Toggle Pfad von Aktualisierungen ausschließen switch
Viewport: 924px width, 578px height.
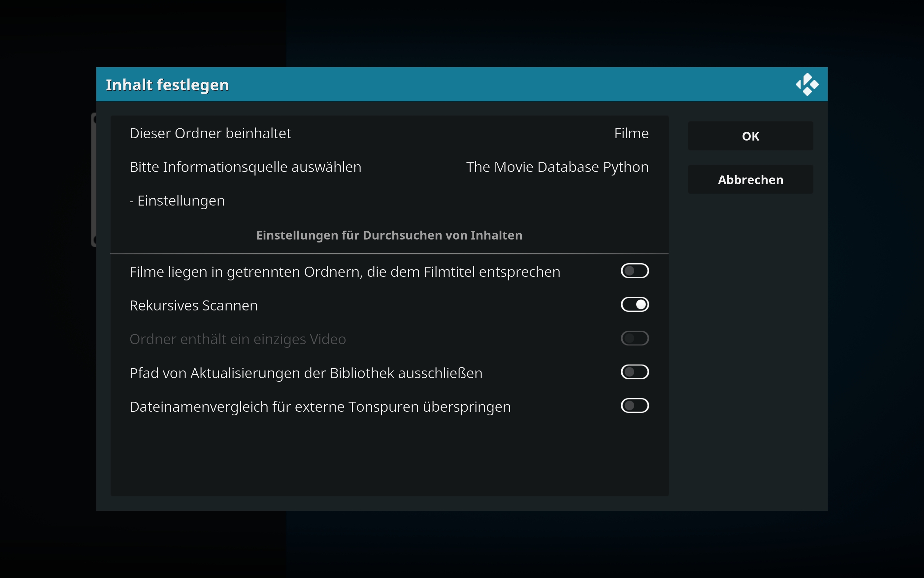(x=635, y=372)
